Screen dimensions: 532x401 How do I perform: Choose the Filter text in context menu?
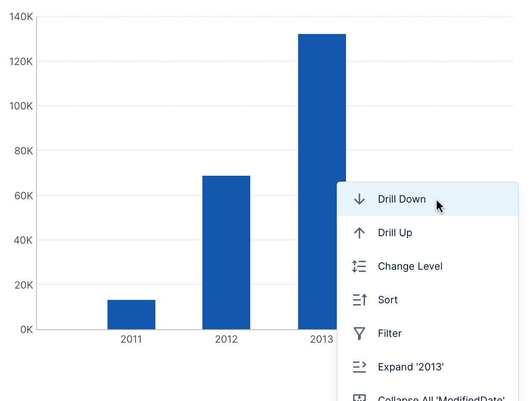(x=390, y=333)
